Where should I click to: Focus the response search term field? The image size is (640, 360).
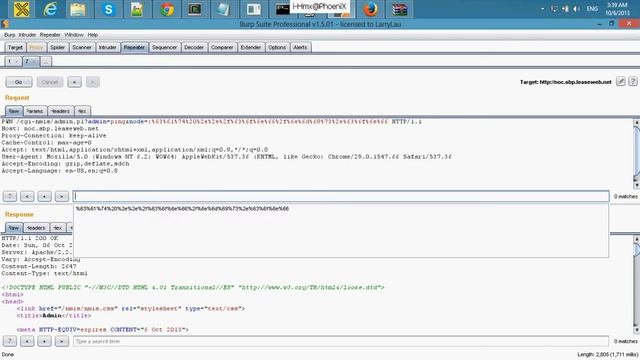click(x=341, y=341)
